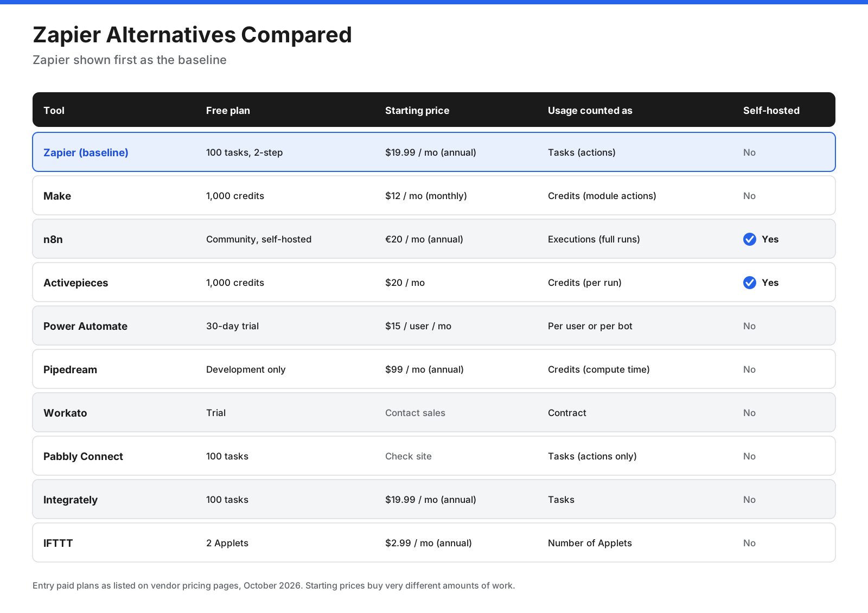The height and width of the screenshot is (613, 868).
Task: Click the 'Zapier Alternatives Compared' heading
Action: [x=192, y=35]
